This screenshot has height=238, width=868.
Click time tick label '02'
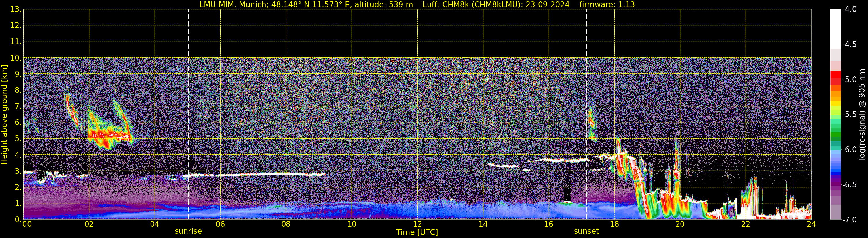pos(89,224)
